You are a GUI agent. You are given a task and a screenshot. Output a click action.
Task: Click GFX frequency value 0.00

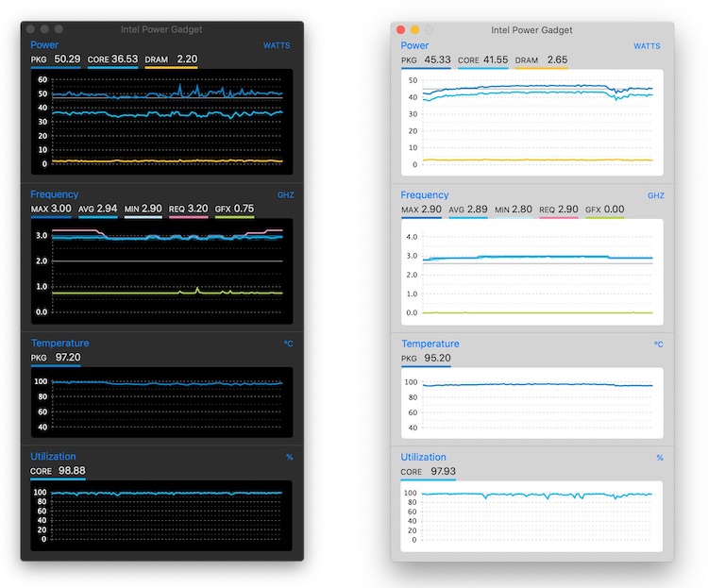click(615, 210)
